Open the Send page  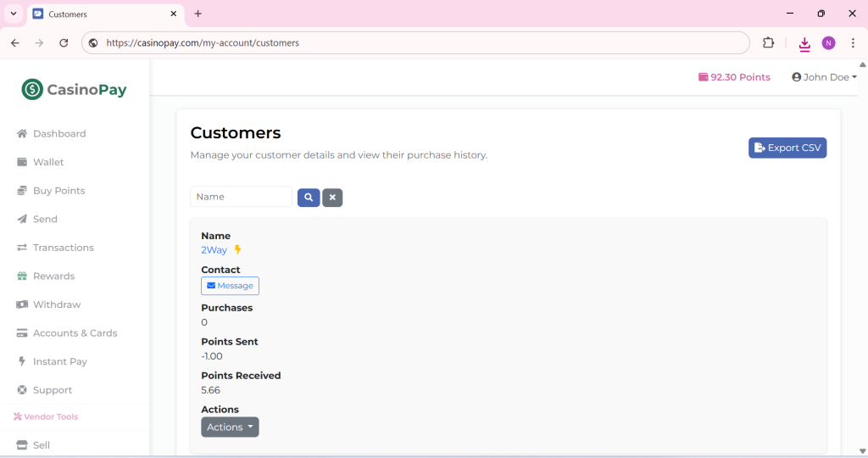(45, 220)
